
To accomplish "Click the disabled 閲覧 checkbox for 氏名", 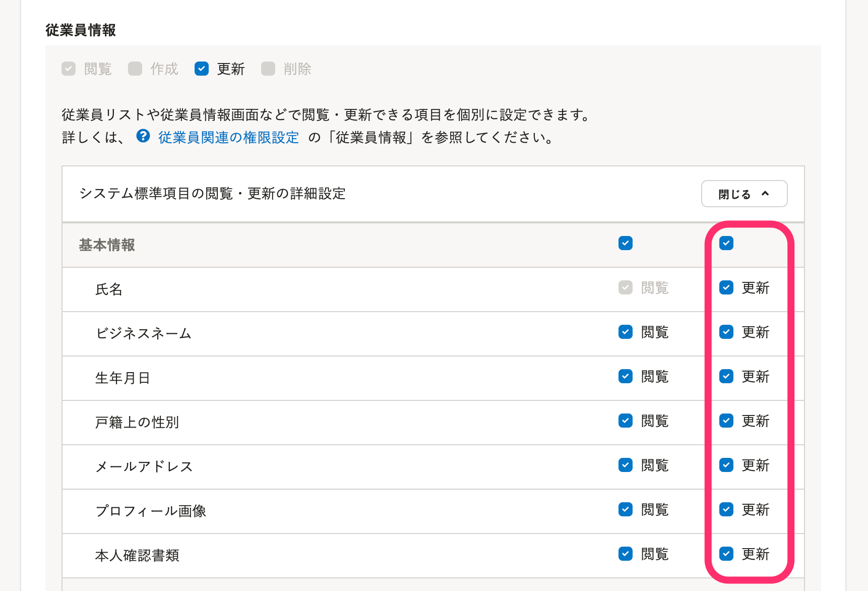I will pyautogui.click(x=626, y=287).
